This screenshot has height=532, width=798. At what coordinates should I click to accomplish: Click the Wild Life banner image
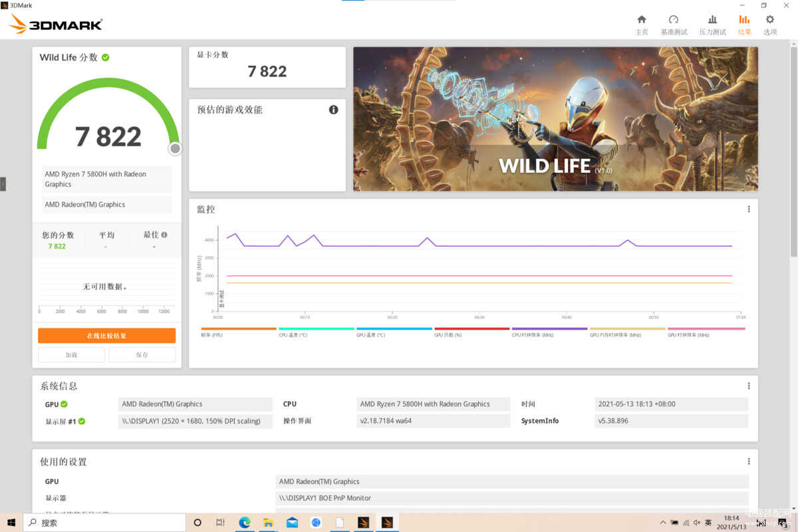point(555,118)
